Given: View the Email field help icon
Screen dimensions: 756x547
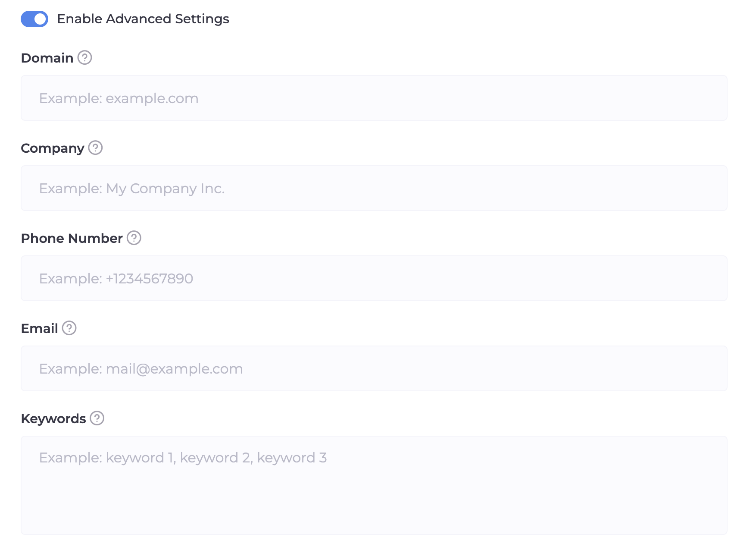Looking at the screenshot, I should [x=69, y=328].
